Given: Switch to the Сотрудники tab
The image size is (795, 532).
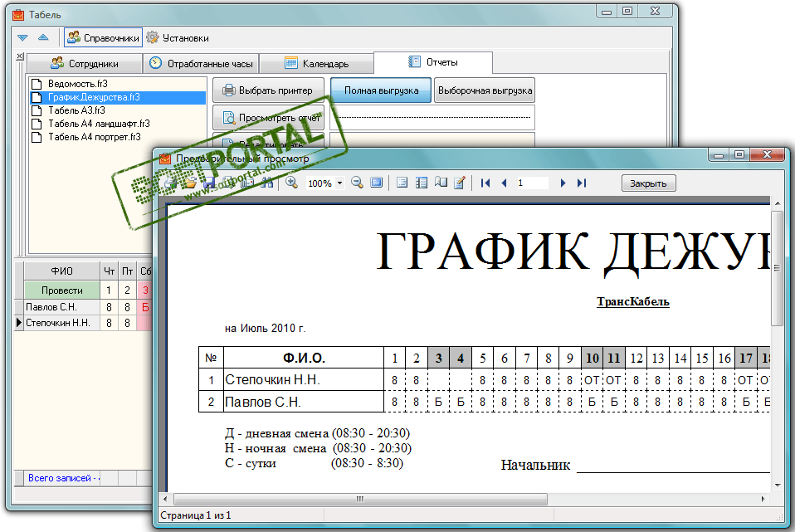Looking at the screenshot, I should tap(85, 64).
